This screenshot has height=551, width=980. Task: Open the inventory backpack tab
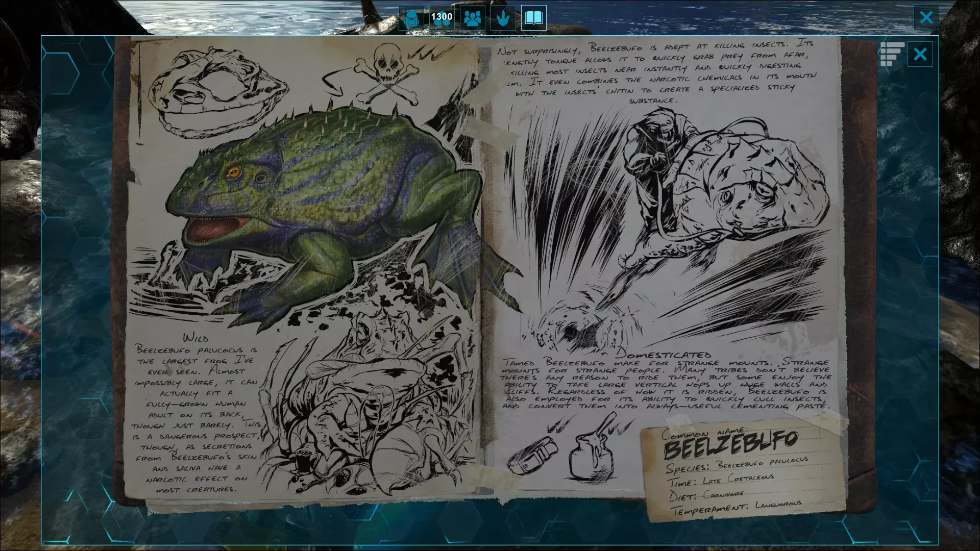tap(411, 18)
